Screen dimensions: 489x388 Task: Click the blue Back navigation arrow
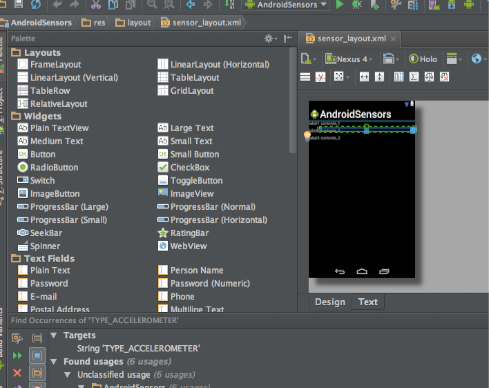click(191, 4)
